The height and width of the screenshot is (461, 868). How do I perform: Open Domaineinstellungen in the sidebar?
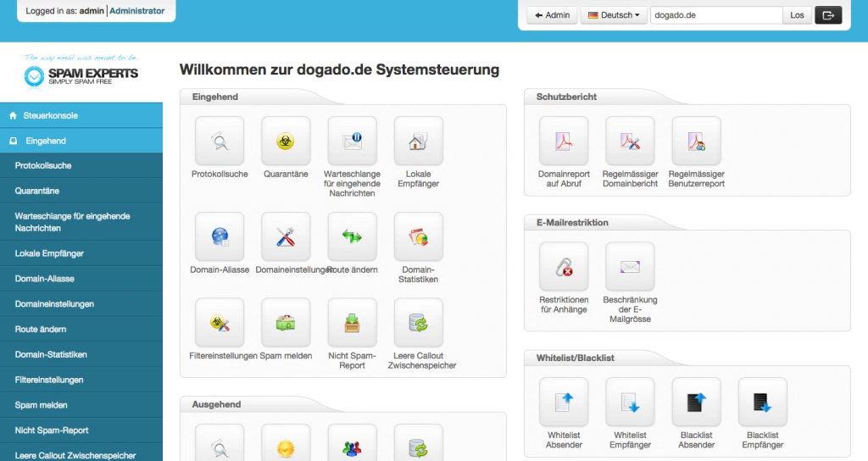81,304
